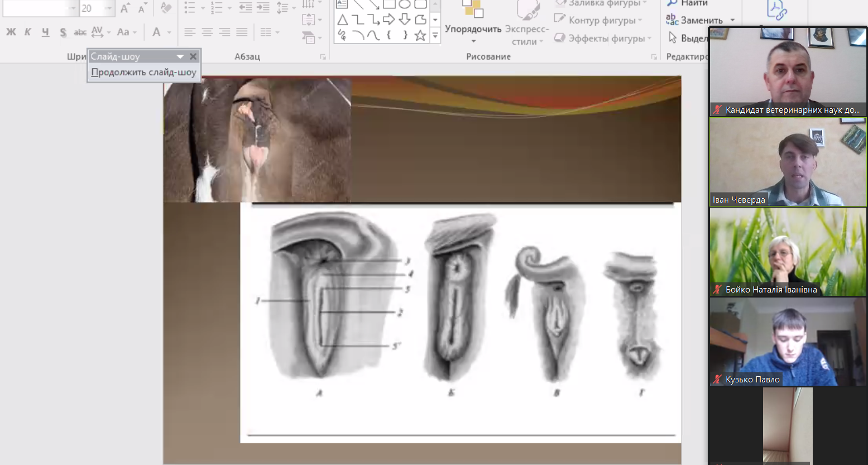The height and width of the screenshot is (465, 868).
Task: Pick the left brace shape
Action: click(389, 36)
